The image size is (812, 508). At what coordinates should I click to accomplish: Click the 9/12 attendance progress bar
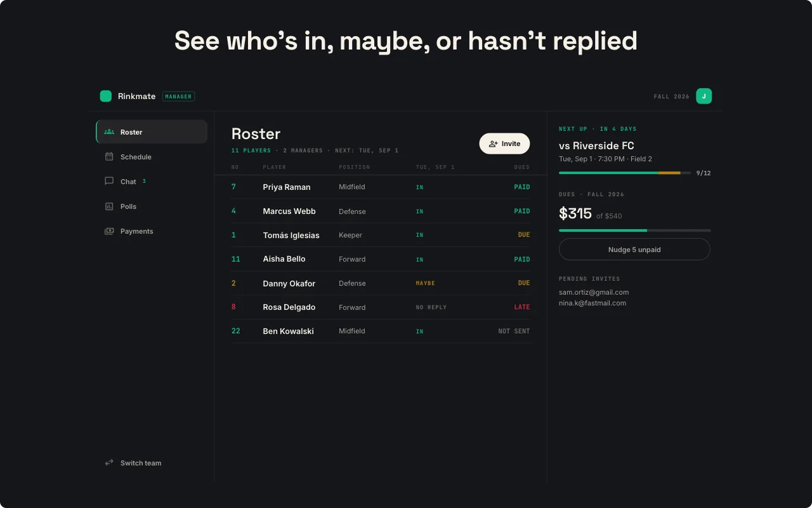tap(625, 173)
